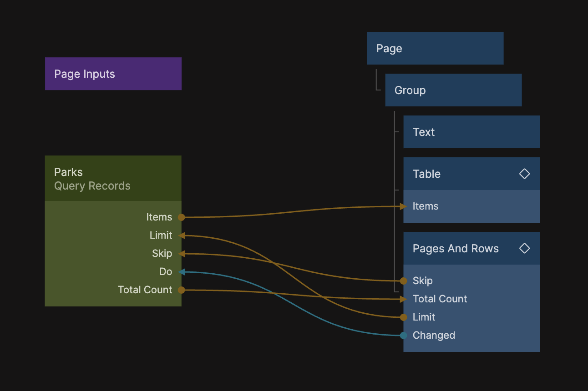
Task: Select the Page Inputs node
Action: click(x=113, y=74)
